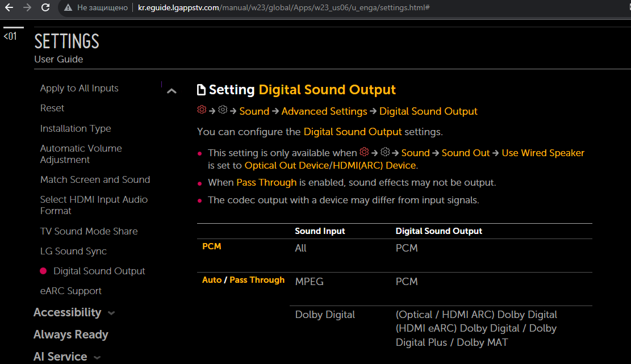Image resolution: width=631 pixels, height=364 pixels.
Task: Reload the page with the refresh icon
Action: click(46, 8)
